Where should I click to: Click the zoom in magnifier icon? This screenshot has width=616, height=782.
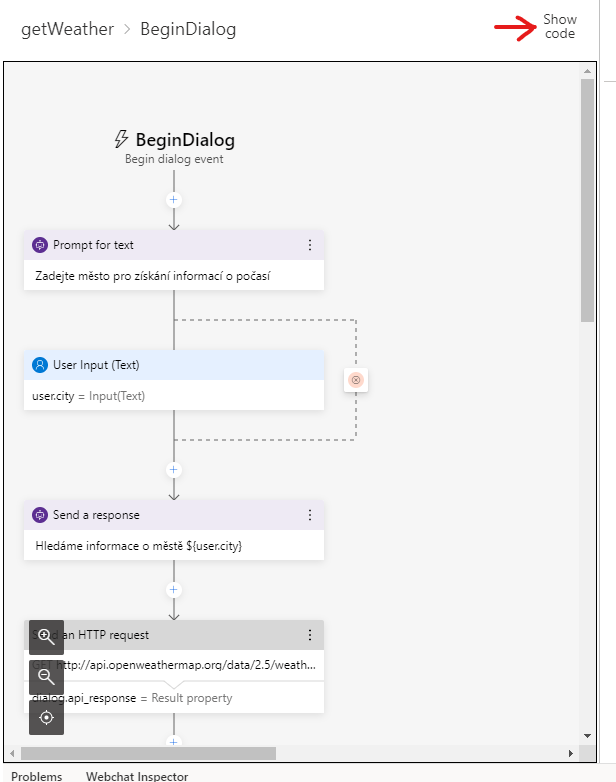pyautogui.click(x=46, y=637)
